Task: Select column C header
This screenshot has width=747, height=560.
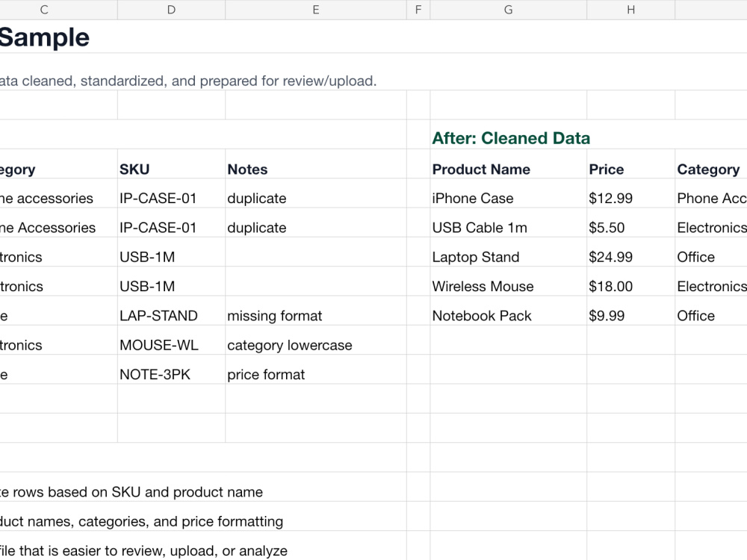Action: pos(44,10)
